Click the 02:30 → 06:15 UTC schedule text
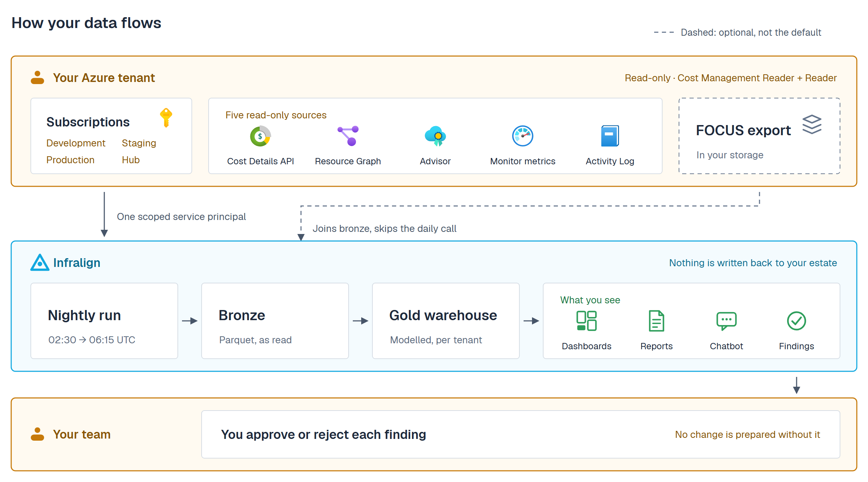 coord(92,340)
